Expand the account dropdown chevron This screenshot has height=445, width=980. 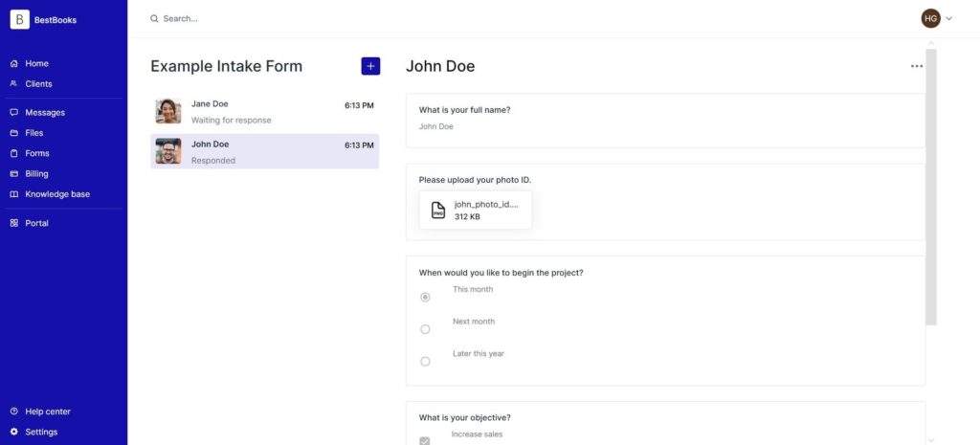pos(948,19)
